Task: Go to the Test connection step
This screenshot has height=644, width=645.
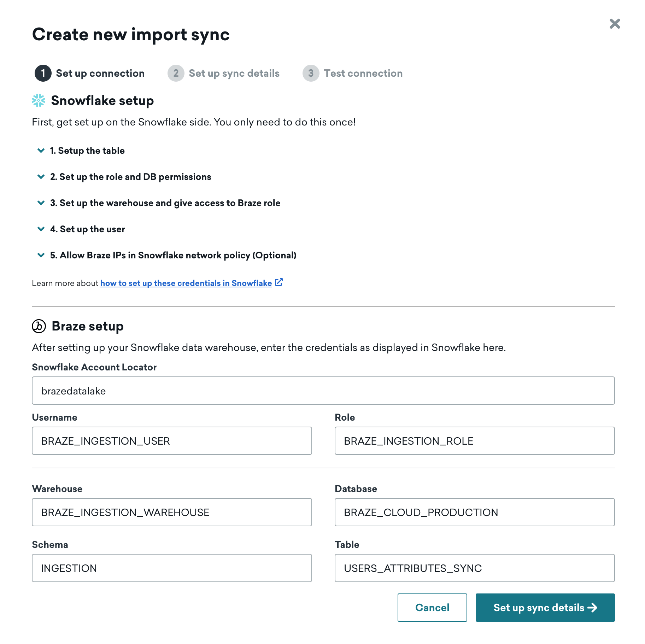Action: 363,73
